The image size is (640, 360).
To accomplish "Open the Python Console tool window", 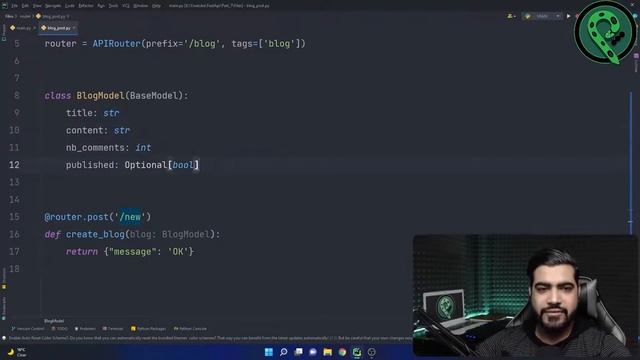I will [190, 329].
